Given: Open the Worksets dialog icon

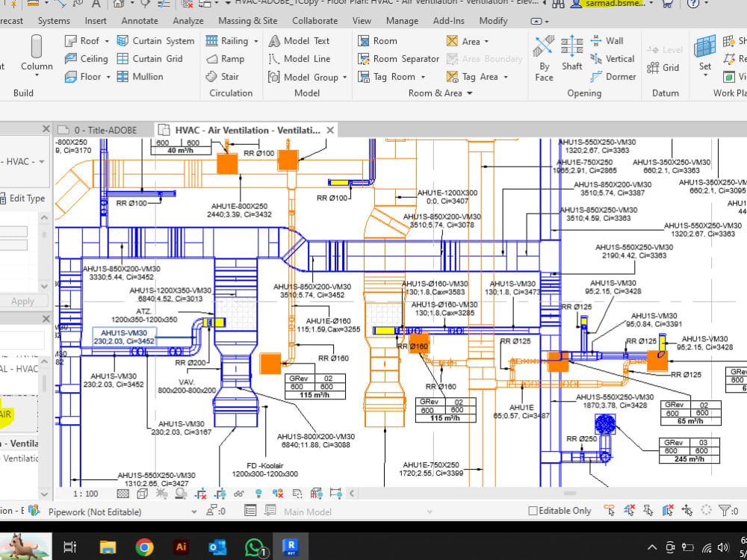Looking at the screenshot, I should coord(34,511).
